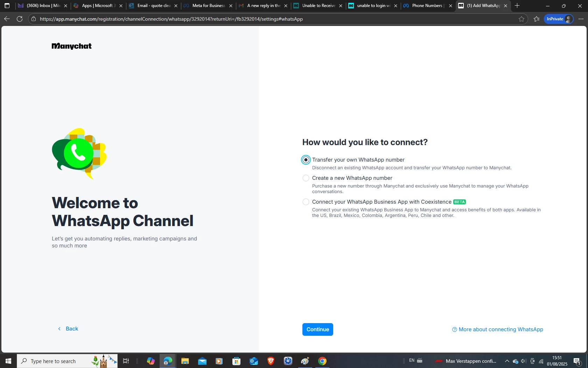This screenshot has width=588, height=368.
Task: Open a new browser tab
Action: tap(517, 6)
